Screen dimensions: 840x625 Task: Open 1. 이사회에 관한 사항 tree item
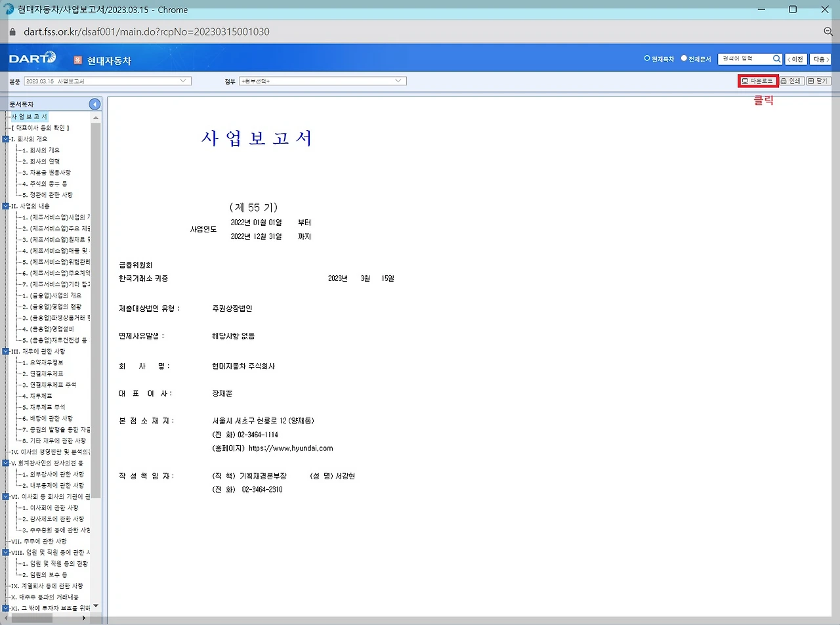pyautogui.click(x=50, y=507)
